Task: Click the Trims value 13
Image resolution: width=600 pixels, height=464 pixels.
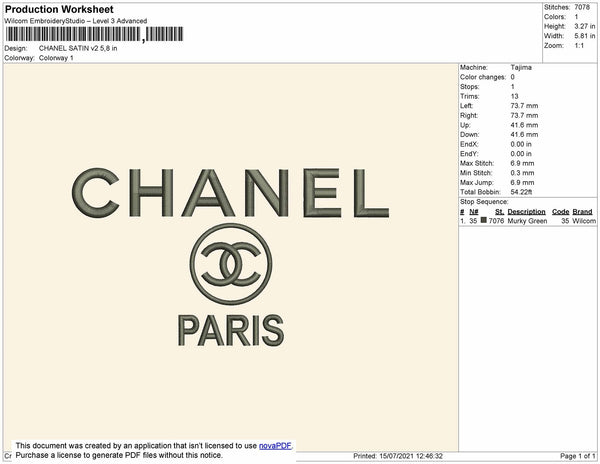Action: click(x=514, y=96)
